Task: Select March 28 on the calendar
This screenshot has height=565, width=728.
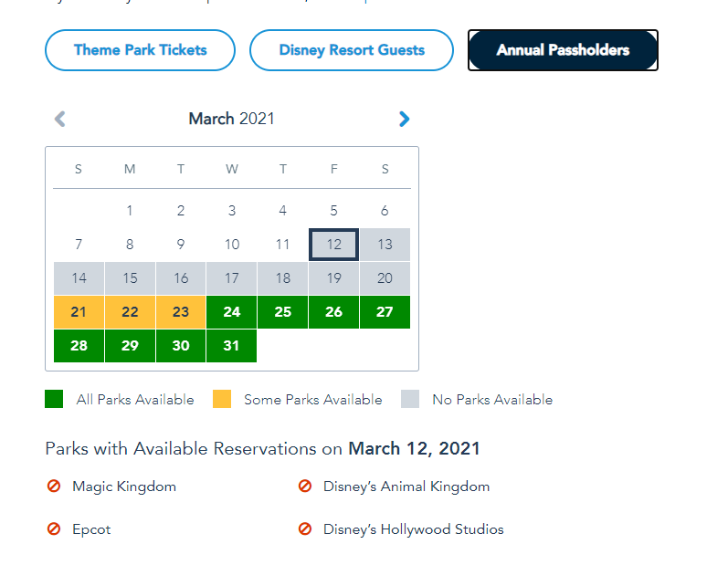Action: tap(79, 346)
